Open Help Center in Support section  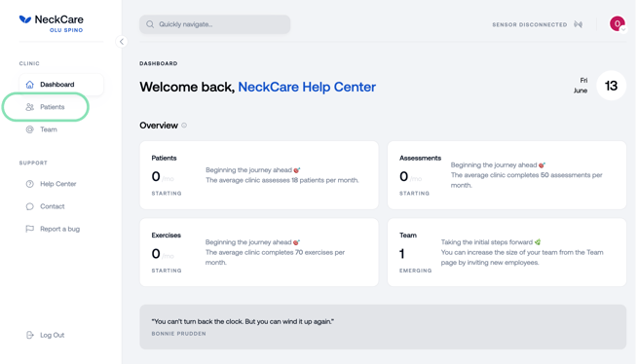click(58, 184)
